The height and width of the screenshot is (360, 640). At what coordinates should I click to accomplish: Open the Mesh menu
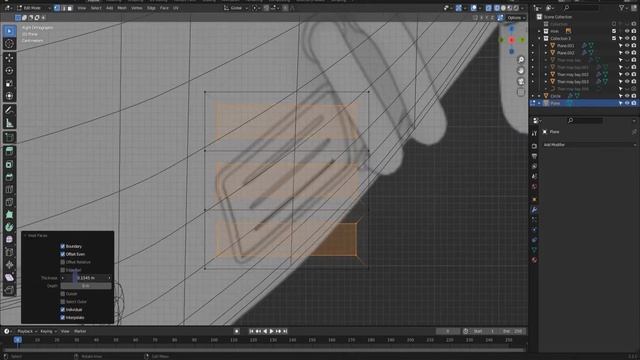pyautogui.click(x=122, y=8)
